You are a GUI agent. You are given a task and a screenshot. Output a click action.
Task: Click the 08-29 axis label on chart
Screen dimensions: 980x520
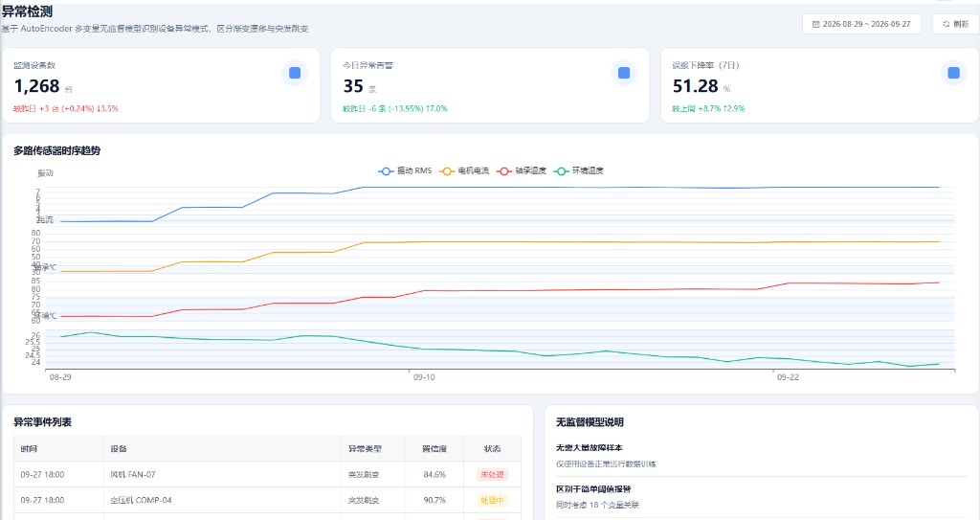(x=60, y=377)
